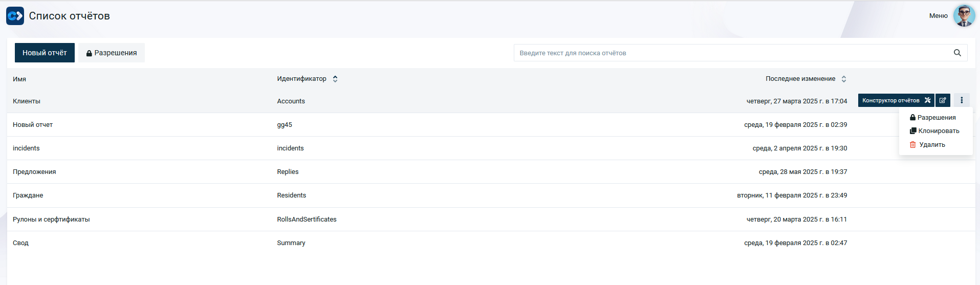The image size is (980, 285).
Task: Sort by Идентификатор column arrows
Action: 335,79
